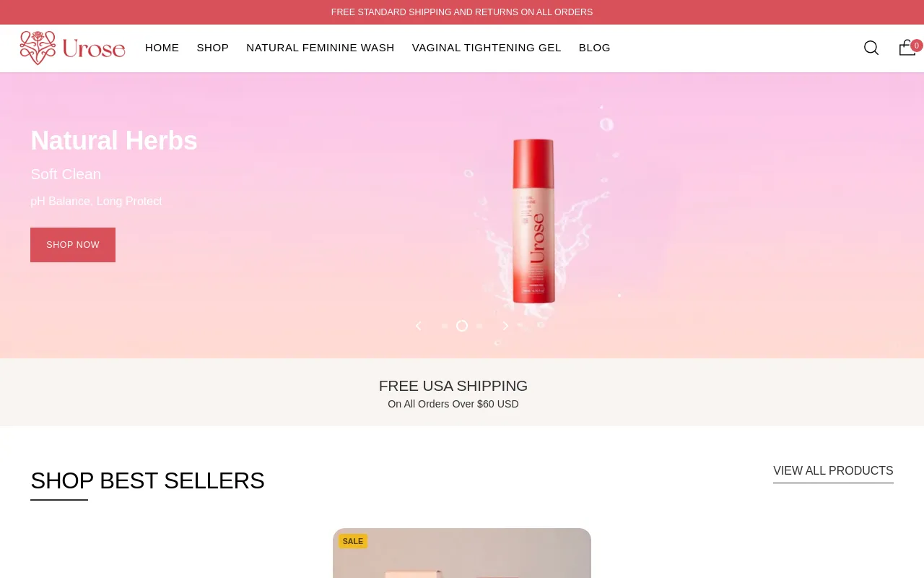The width and height of the screenshot is (924, 578).
Task: Click the SHOP NOW button
Action: coord(73,245)
